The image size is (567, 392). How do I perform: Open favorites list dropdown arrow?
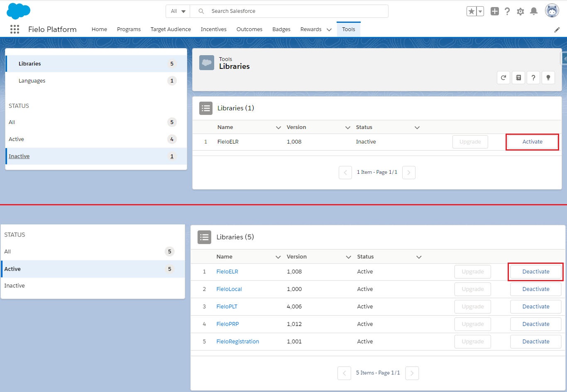pos(480,11)
